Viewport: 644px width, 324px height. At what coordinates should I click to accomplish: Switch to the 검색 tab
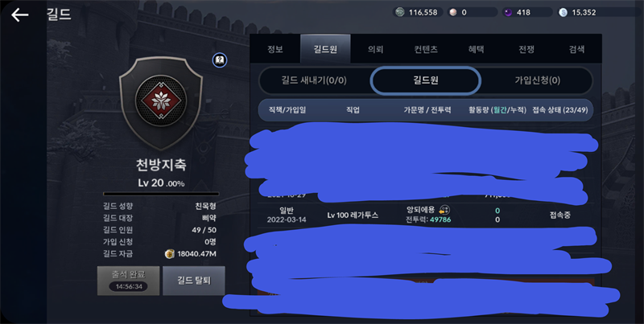coord(576,49)
